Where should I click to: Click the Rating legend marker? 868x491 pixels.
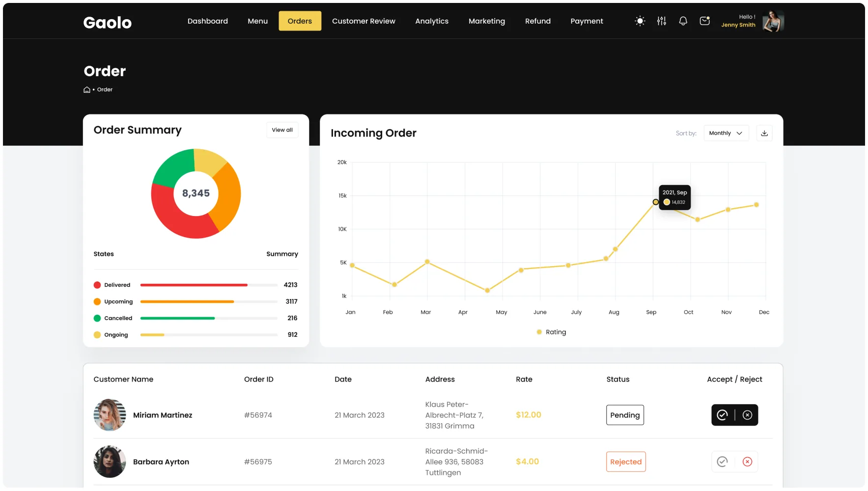(539, 332)
